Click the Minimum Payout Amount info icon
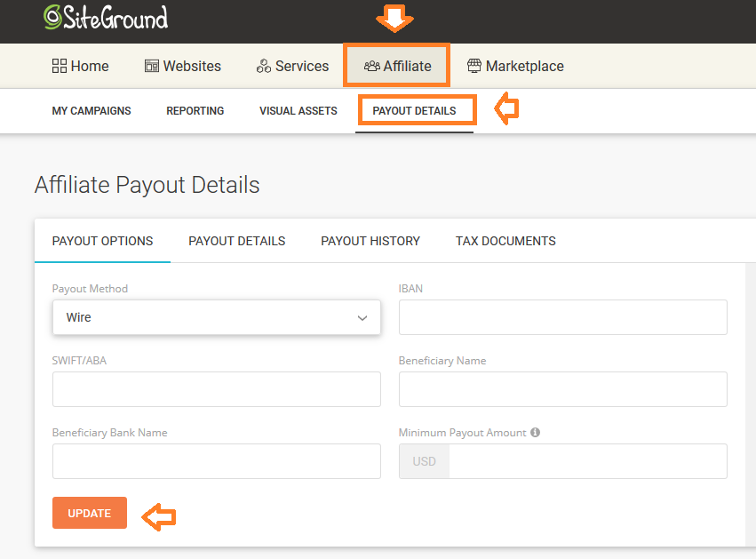This screenshot has height=559, width=756. coord(535,432)
